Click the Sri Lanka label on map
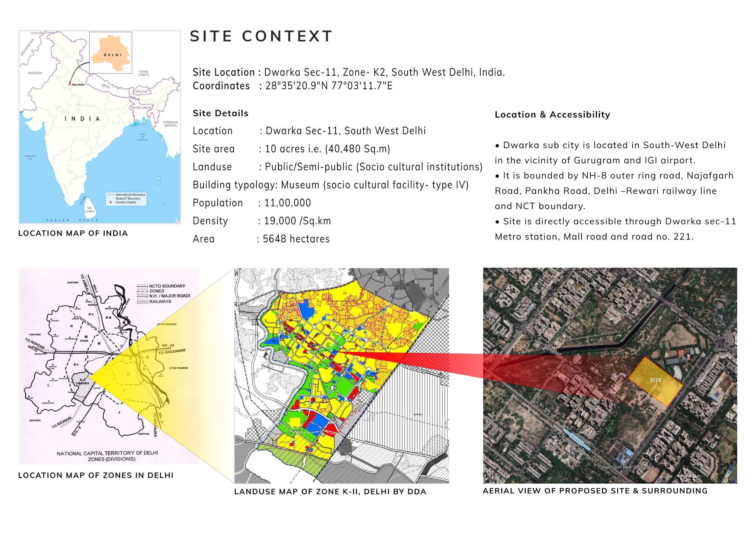The height and width of the screenshot is (535, 756). coord(90,210)
